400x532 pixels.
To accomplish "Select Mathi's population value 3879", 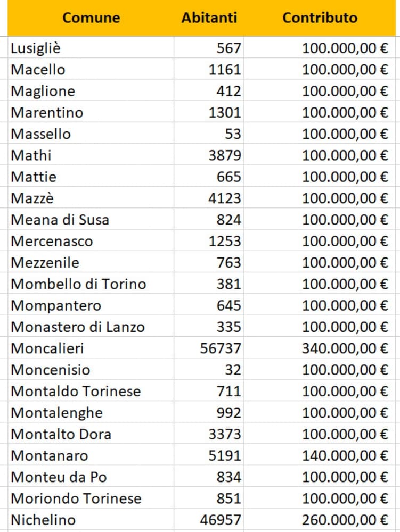I will 224,155.
